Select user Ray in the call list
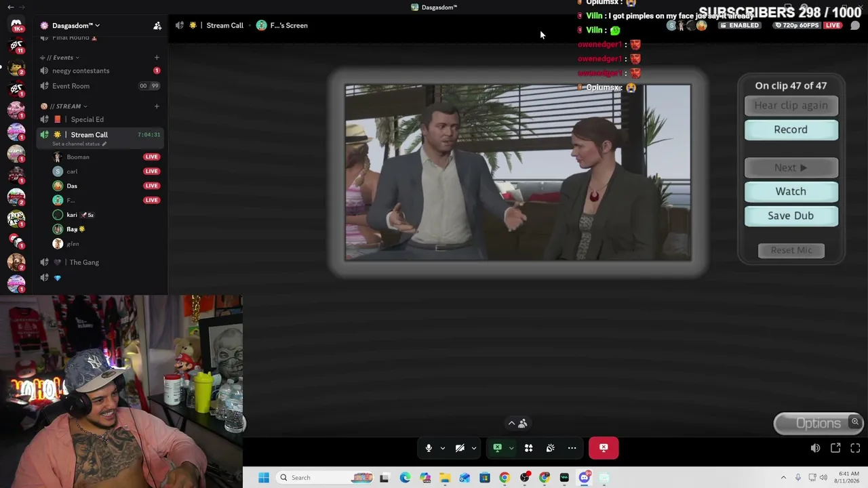Screen dimensions: 868x488 75,230
